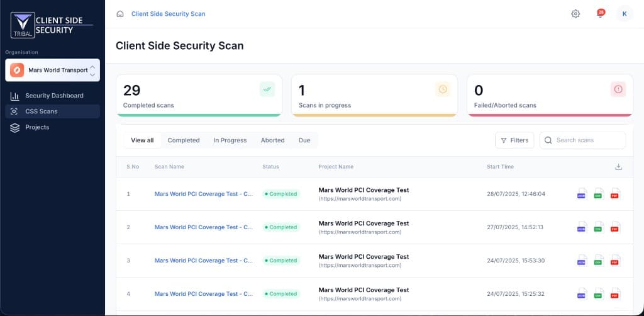Viewport: 644px width, 316px height.
Task: Click the Client Side Security Scan breadcrumb link
Action: pos(169,14)
